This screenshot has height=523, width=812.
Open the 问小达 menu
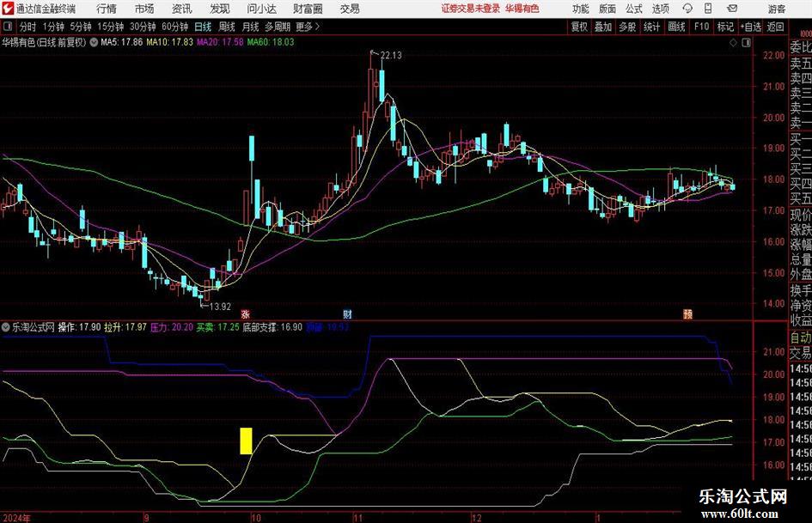click(261, 9)
